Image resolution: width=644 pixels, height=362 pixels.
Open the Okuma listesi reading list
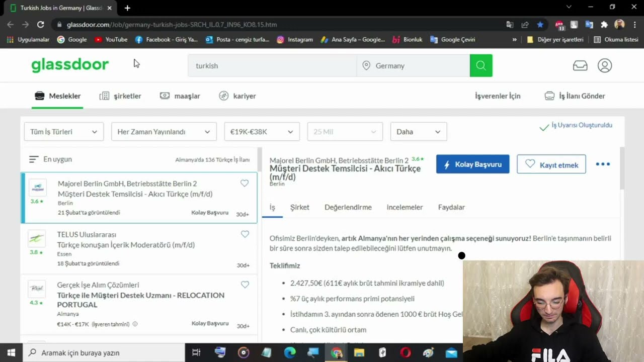tap(616, 39)
